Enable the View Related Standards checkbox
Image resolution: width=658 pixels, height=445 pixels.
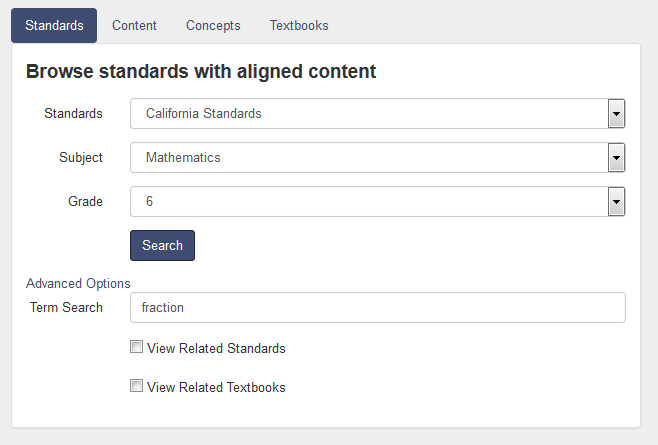point(136,347)
